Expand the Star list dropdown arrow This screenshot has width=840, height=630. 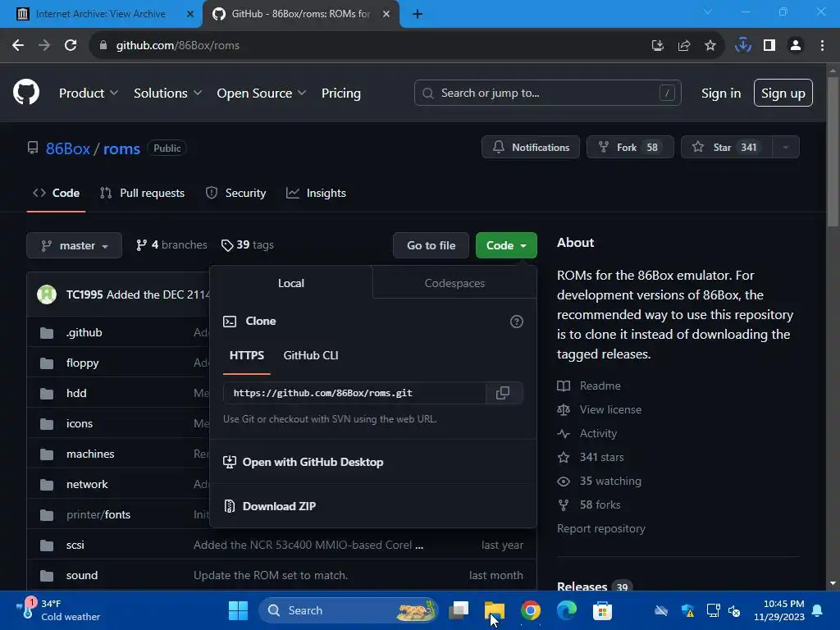coord(785,148)
